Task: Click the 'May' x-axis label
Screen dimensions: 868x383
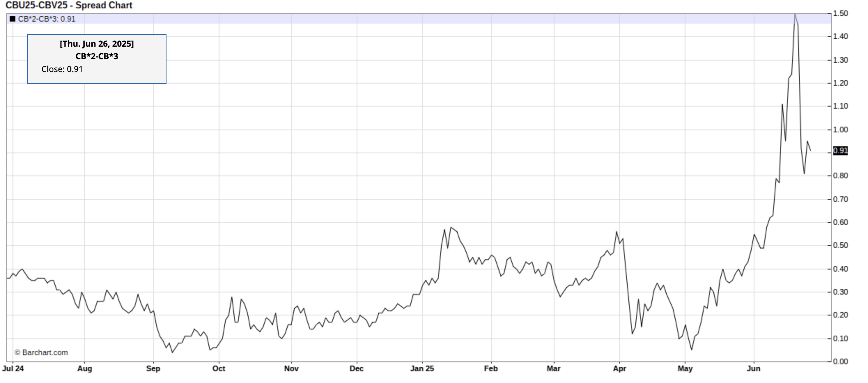Action: click(x=685, y=369)
